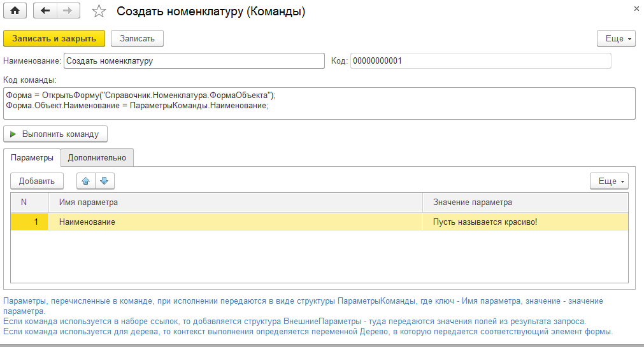Sort by the Имя параметра column header
Image resolution: width=644 pixels, height=347 pixels.
tap(235, 202)
